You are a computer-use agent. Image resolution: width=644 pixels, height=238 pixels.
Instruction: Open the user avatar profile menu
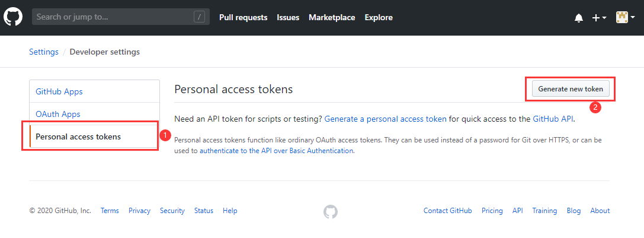click(x=625, y=18)
